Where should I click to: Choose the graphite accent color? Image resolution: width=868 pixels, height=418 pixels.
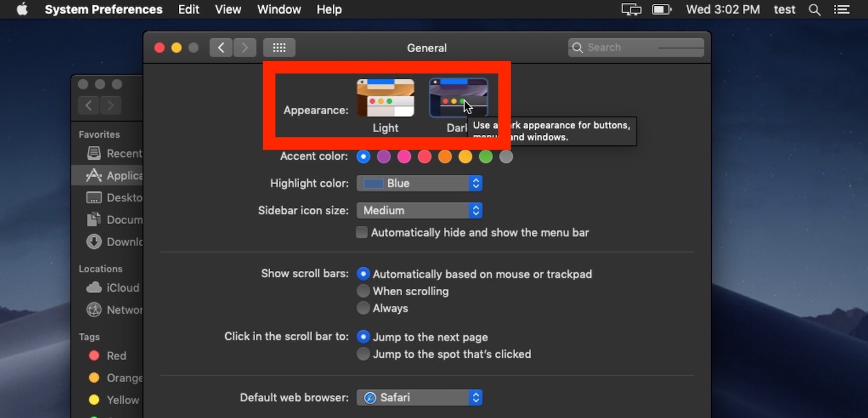506,156
